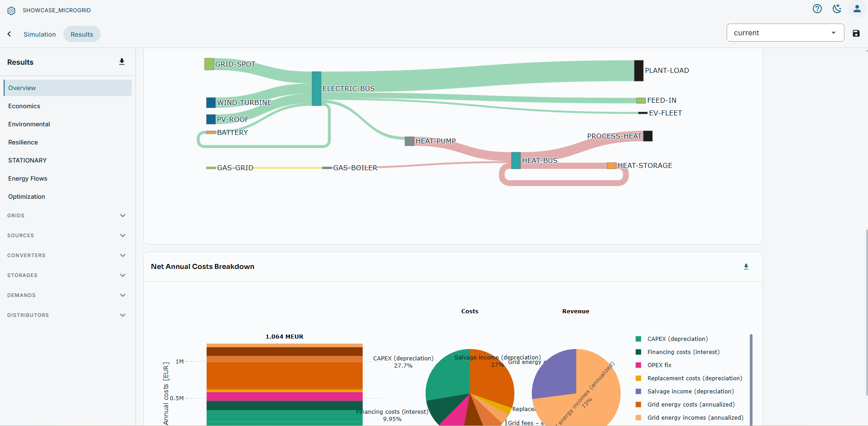Expand the DEMANDS section
The height and width of the screenshot is (426, 868).
click(x=67, y=295)
